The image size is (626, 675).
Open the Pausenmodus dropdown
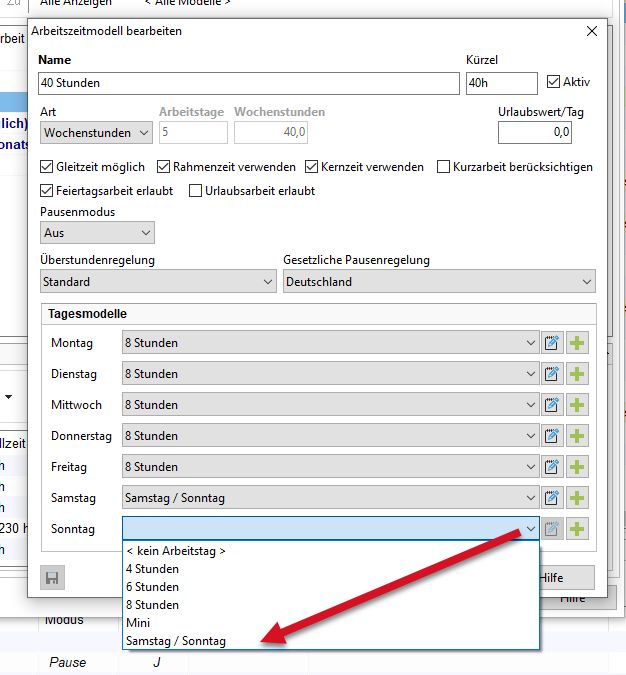pos(97,232)
